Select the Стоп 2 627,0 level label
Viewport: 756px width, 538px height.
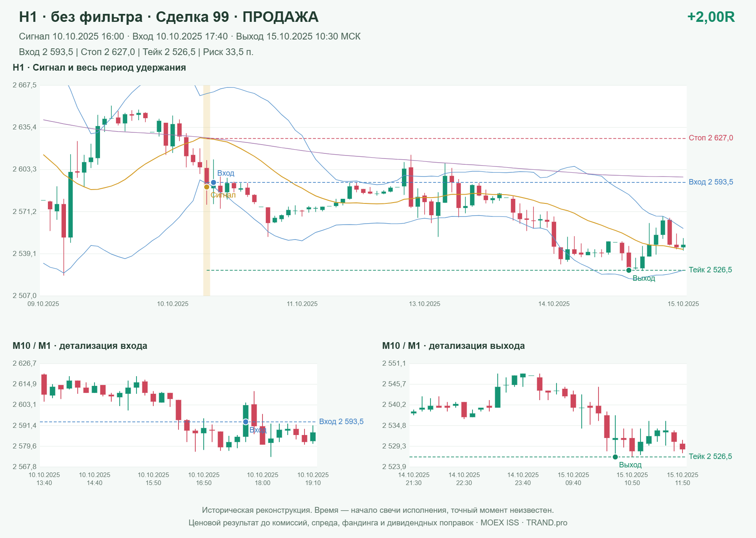(x=711, y=138)
